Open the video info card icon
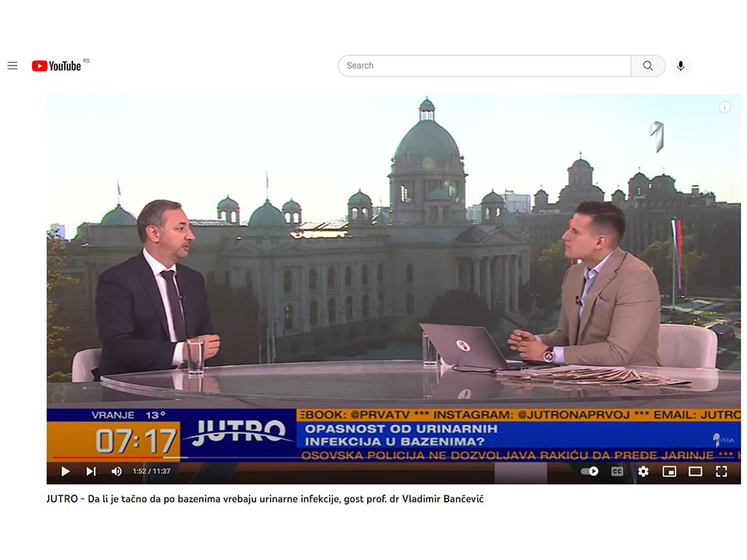This screenshot has height=560, width=747. click(724, 107)
